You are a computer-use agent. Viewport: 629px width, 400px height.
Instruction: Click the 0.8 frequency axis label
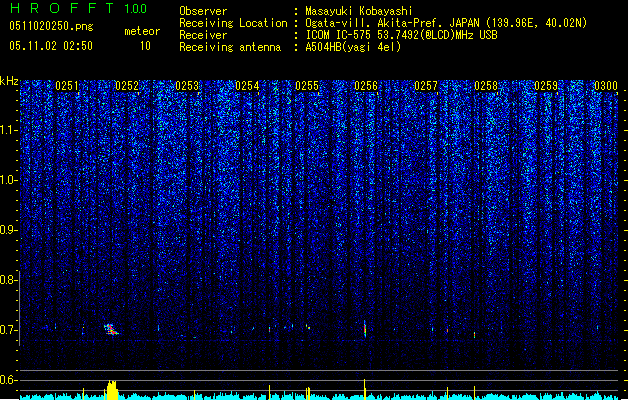[9, 280]
